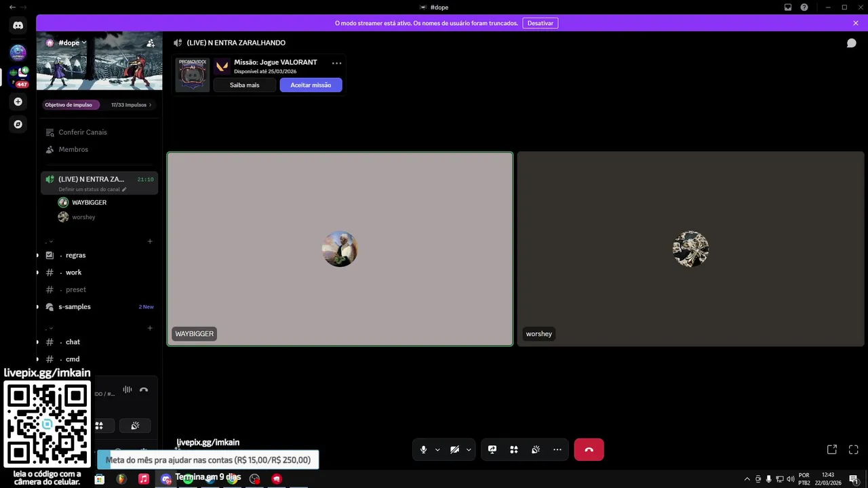Open the activities button in the sidebar panel
Image resolution: width=868 pixels, height=488 pixels.
pos(100,426)
